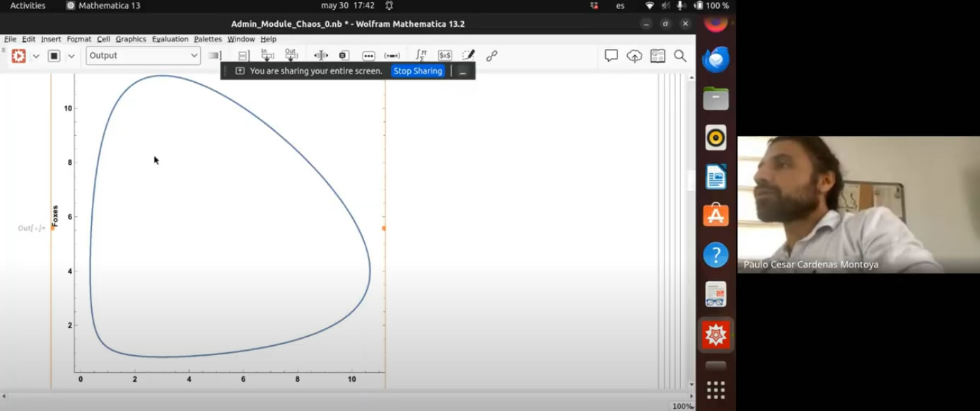Open the Cell menu
Image resolution: width=980 pixels, height=411 pixels.
[x=103, y=40]
